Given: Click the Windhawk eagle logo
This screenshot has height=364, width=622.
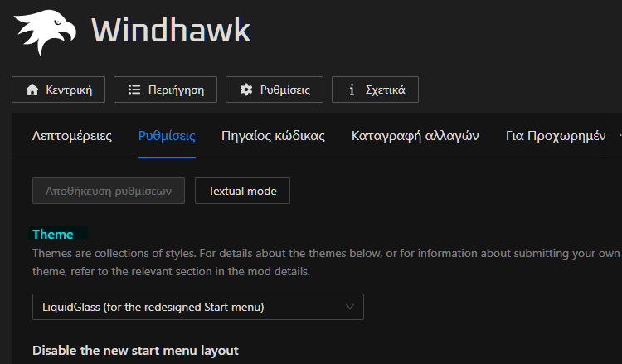Looking at the screenshot, I should coord(45,32).
